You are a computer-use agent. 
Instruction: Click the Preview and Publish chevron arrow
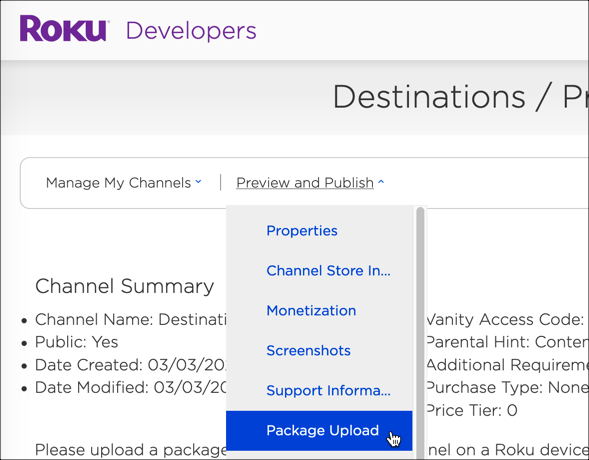tap(381, 182)
